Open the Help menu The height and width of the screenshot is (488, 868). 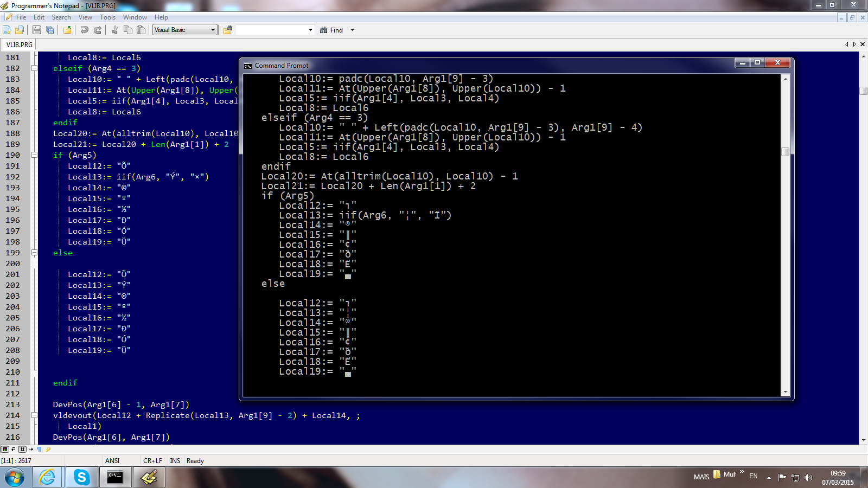161,17
